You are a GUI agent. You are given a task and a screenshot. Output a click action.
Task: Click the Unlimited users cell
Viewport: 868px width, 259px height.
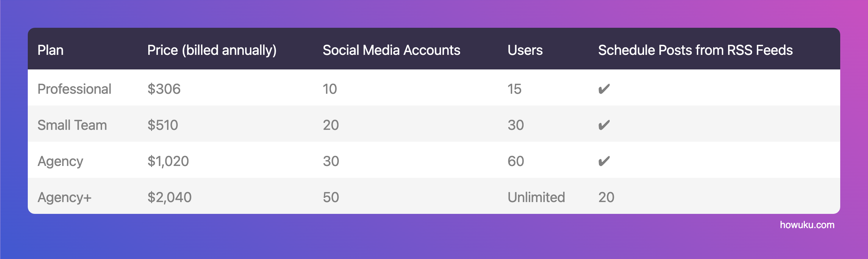point(536,198)
